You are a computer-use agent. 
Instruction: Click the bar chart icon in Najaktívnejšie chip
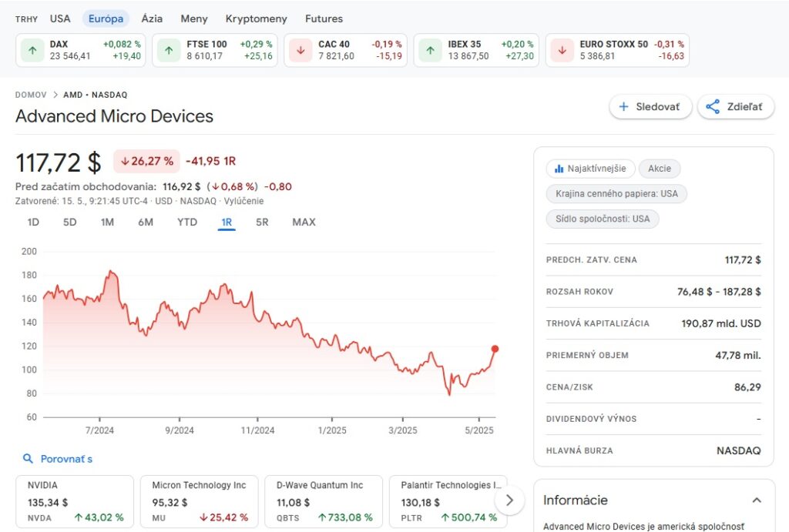pyautogui.click(x=559, y=169)
